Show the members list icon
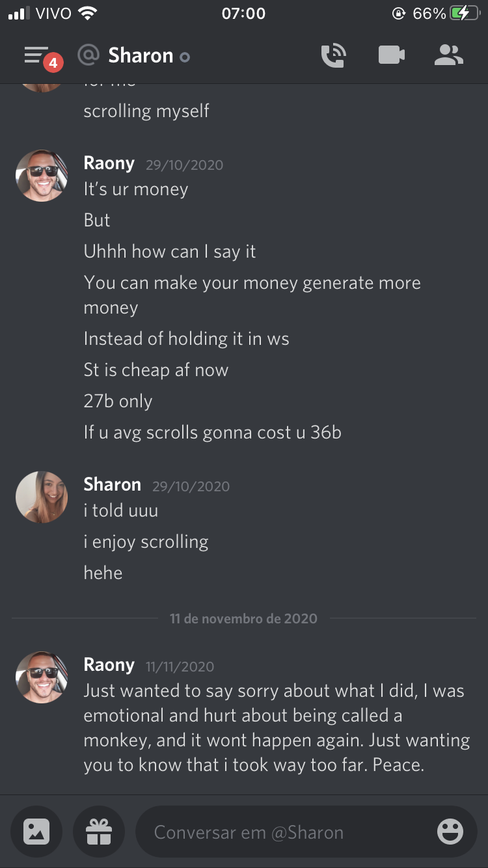This screenshot has height=868, width=488. (449, 55)
